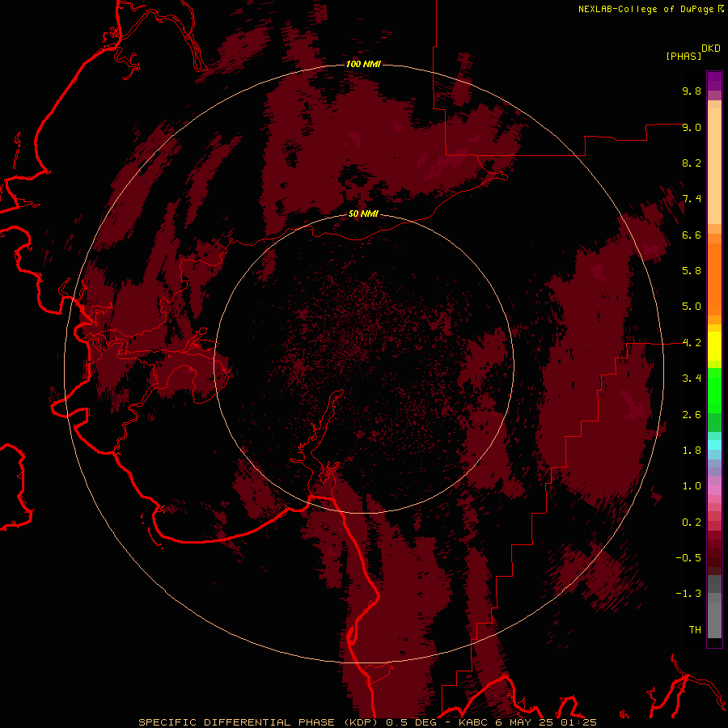Screen dimensions: 728x728
Task: Click the 9.0 scale value
Action: pos(692,127)
